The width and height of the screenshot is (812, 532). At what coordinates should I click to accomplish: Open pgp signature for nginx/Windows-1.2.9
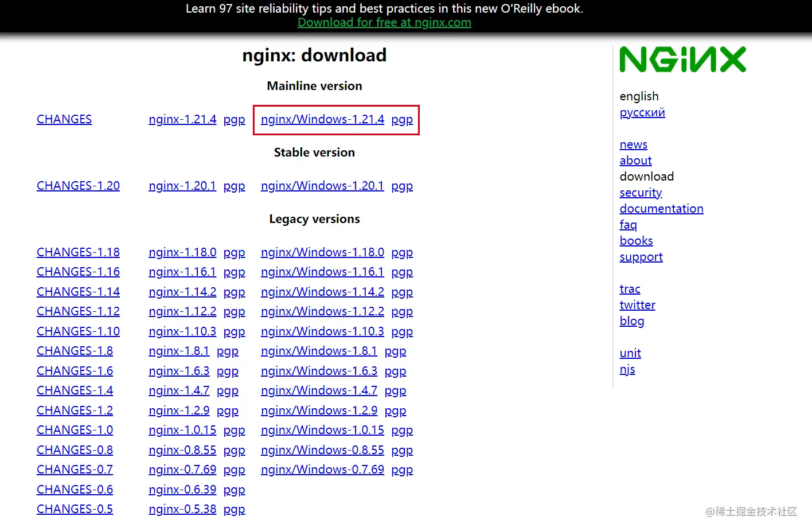(x=395, y=411)
